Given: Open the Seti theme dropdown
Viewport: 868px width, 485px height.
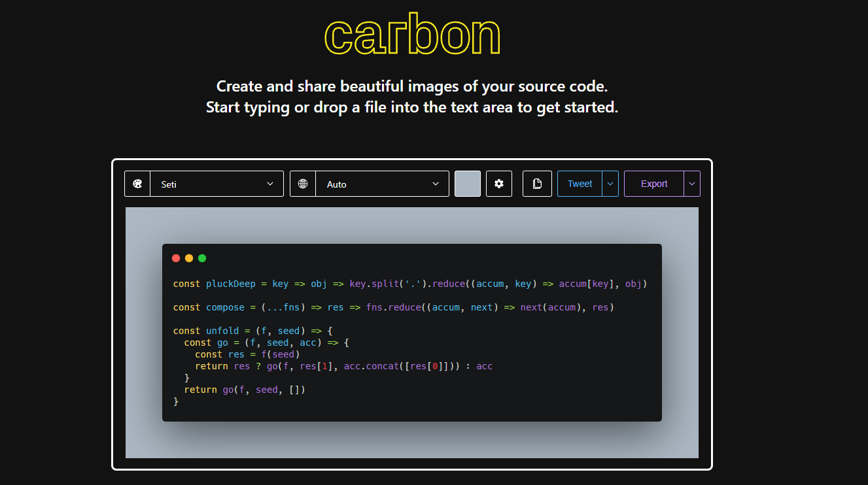Looking at the screenshot, I should (217, 184).
